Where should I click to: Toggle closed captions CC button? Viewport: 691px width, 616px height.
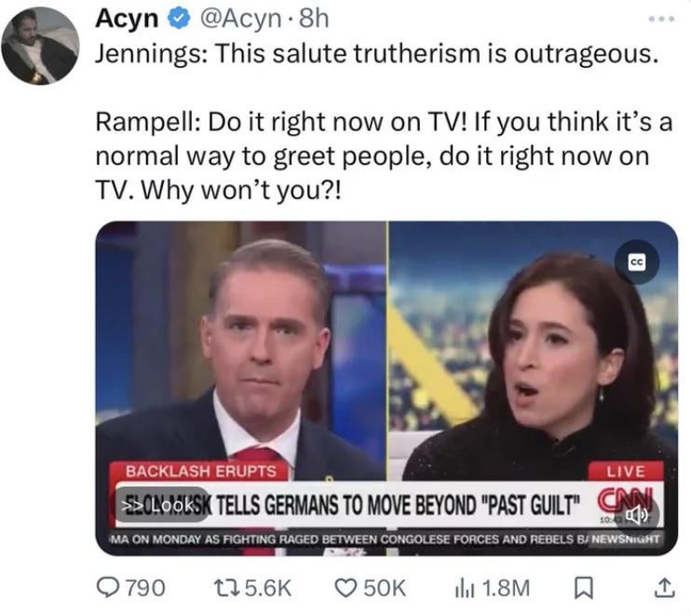coord(637,262)
